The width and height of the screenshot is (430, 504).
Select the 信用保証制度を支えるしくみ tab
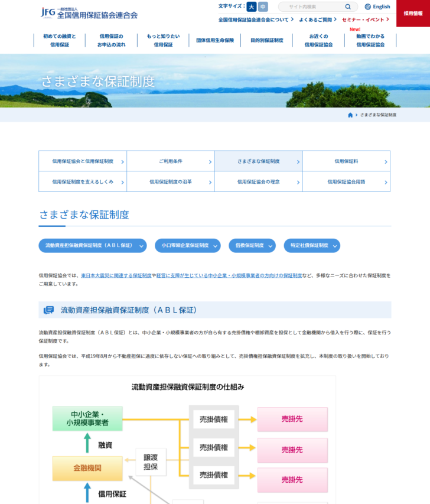tap(83, 181)
